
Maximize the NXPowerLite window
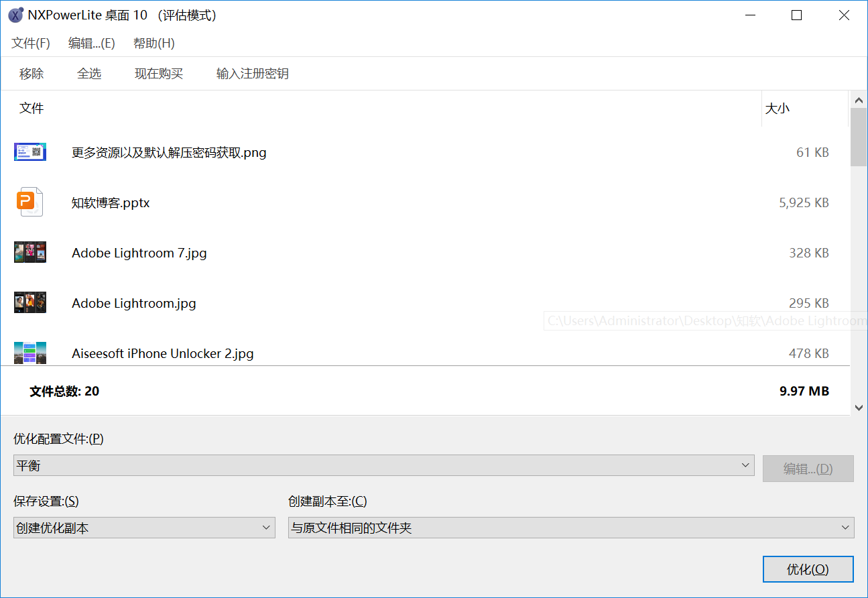pyautogui.click(x=796, y=15)
